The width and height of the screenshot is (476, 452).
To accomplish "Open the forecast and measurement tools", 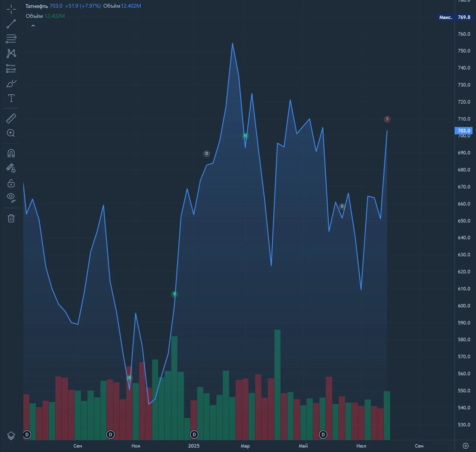I will pos(11,68).
